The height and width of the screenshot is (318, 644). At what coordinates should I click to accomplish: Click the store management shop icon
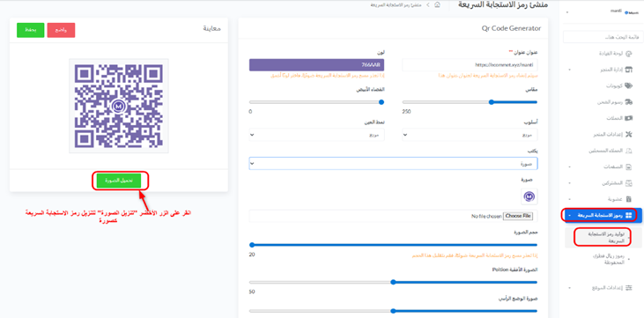click(x=628, y=70)
